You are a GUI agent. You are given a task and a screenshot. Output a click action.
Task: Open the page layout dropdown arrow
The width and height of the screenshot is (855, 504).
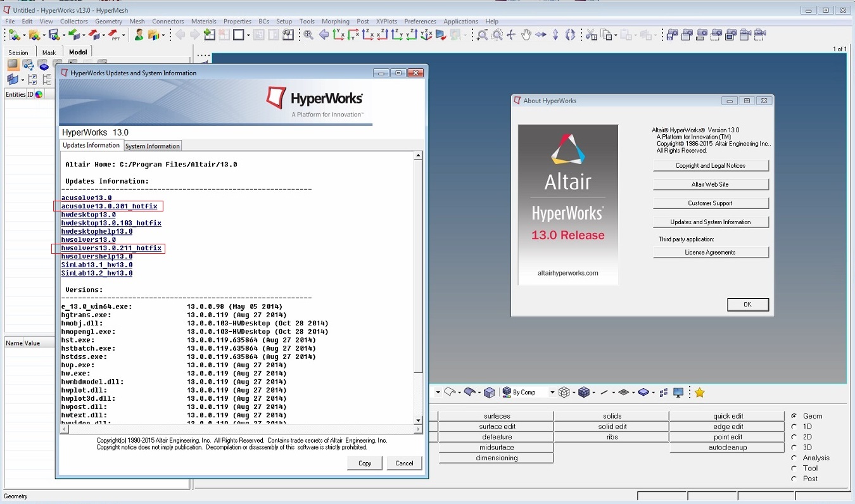coord(248,35)
